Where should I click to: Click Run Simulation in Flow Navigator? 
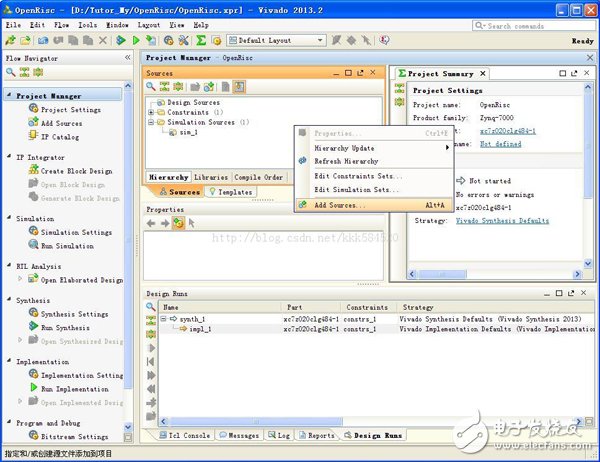(66, 245)
